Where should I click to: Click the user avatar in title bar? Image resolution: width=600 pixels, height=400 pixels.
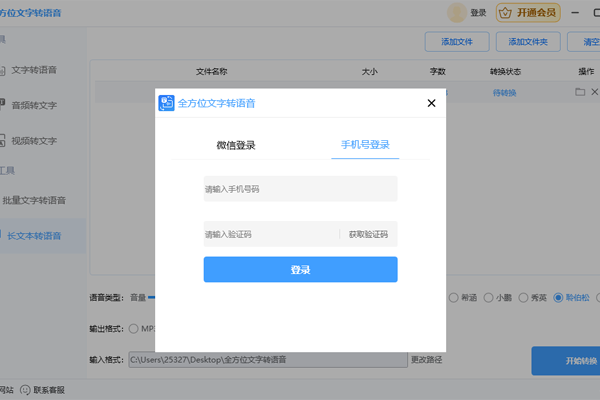[x=457, y=13]
